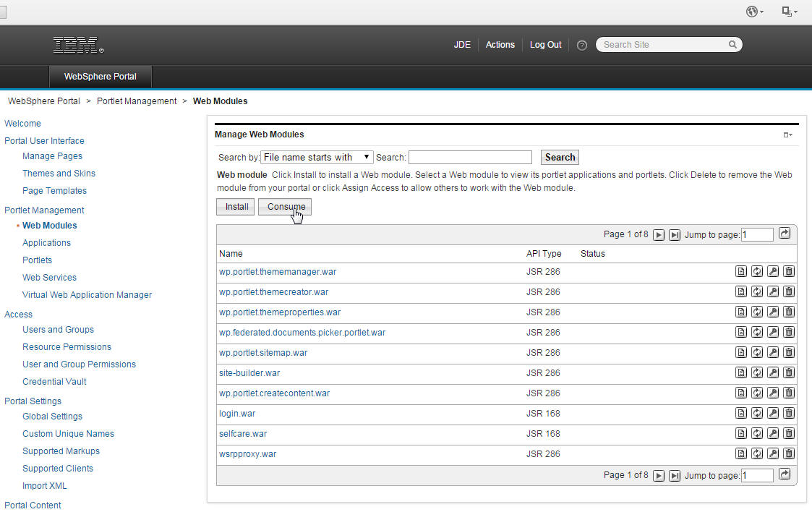
Task: Update the selfcare.war web module
Action: click(757, 432)
